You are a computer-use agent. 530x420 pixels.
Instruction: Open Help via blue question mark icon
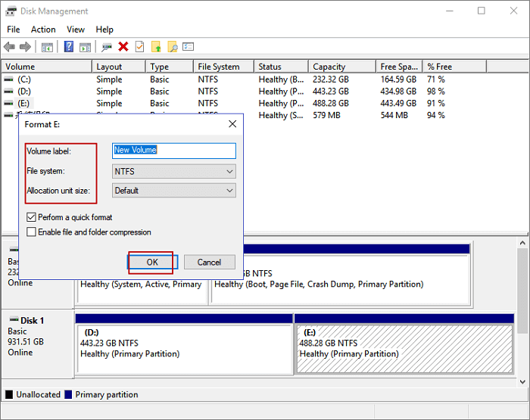(69, 47)
